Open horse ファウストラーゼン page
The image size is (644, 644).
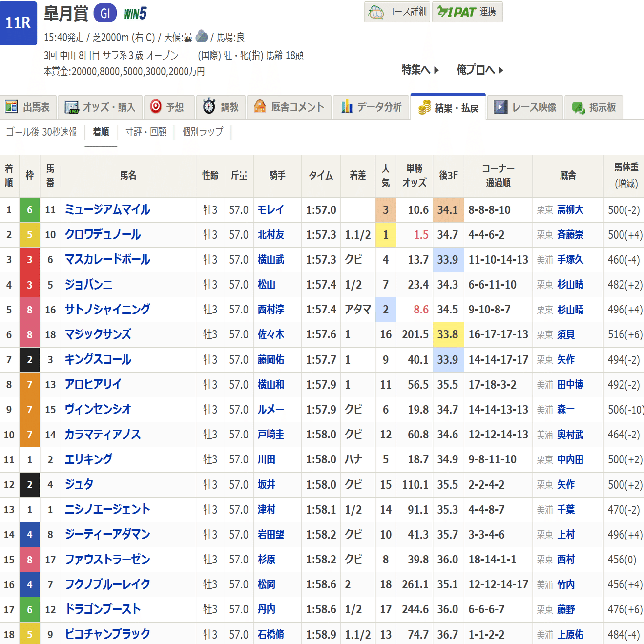click(107, 560)
